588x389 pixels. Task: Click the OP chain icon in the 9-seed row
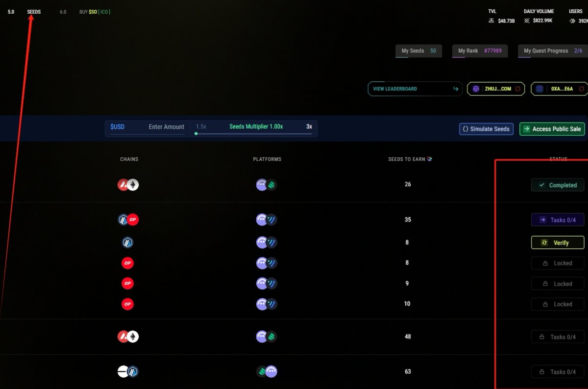[127, 284]
